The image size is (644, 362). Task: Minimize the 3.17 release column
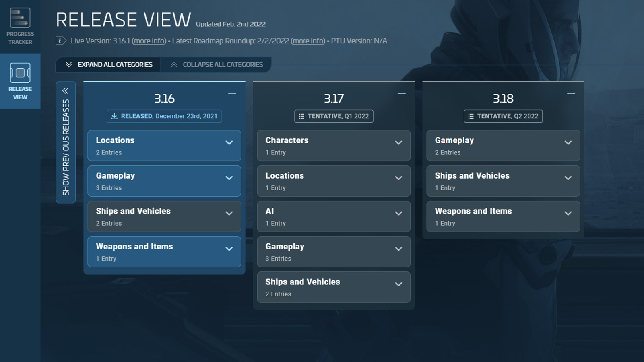402,94
